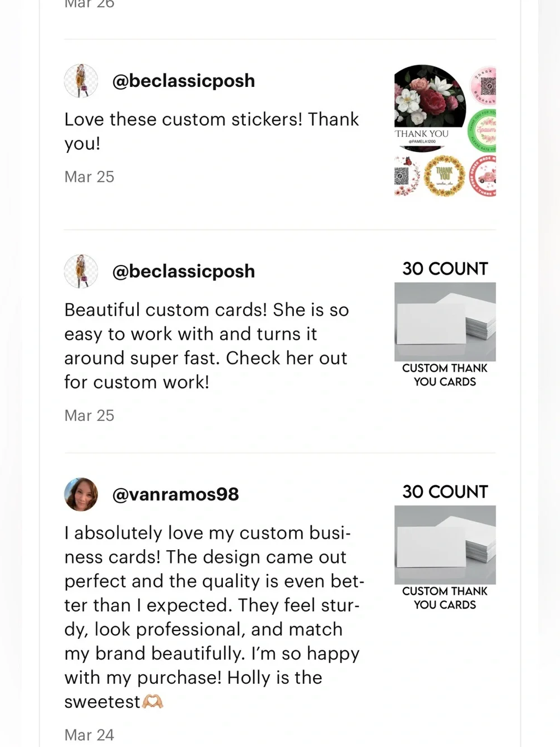Select the 'I absolutely love my custom' review text
This screenshot has height=747, width=560.
214,617
